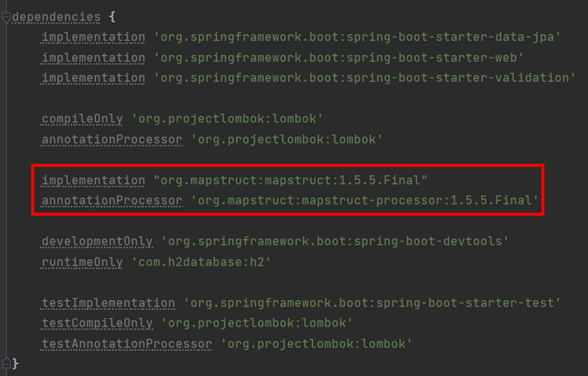Click the 'testAnnotationProcessor' keyword

(x=127, y=344)
